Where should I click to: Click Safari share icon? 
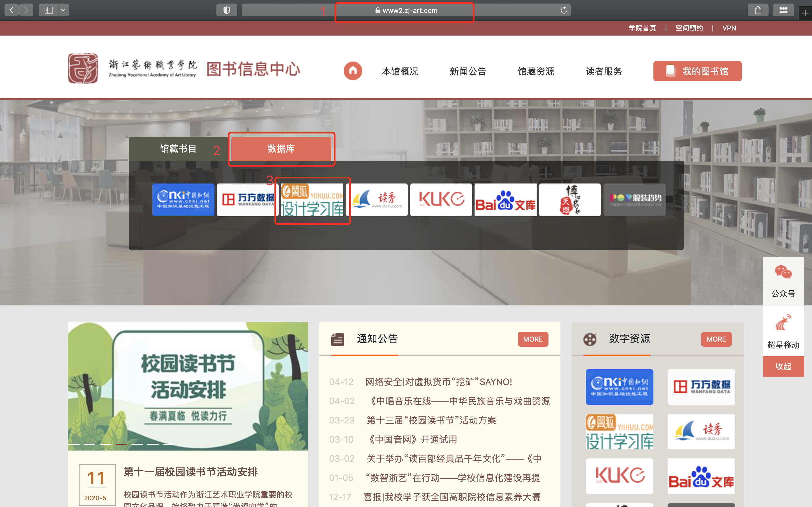tap(758, 10)
